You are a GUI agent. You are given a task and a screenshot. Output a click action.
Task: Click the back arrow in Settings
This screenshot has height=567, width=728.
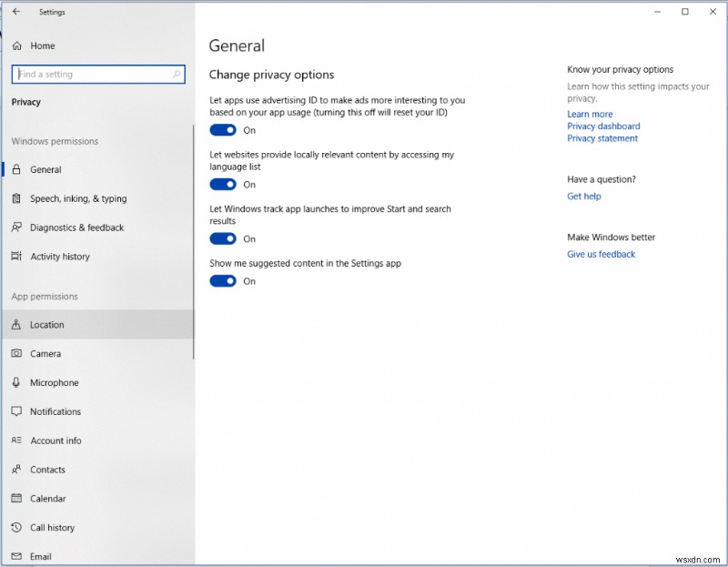click(x=15, y=12)
